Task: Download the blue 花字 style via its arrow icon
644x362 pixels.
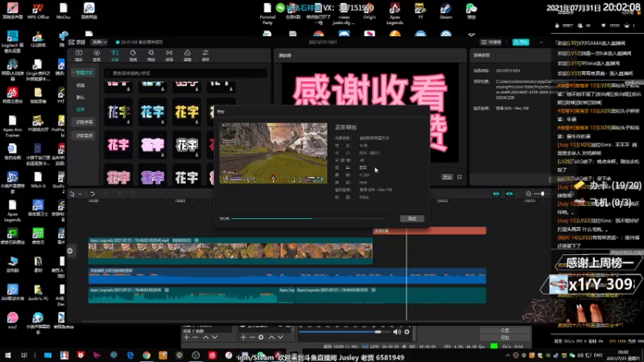Action: [x=163, y=122]
